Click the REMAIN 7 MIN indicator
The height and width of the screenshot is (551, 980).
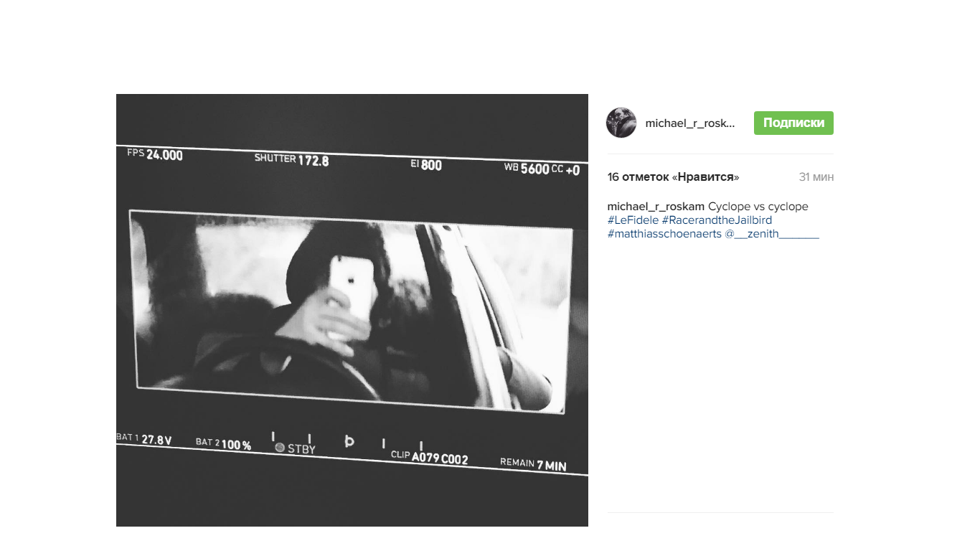click(x=533, y=464)
